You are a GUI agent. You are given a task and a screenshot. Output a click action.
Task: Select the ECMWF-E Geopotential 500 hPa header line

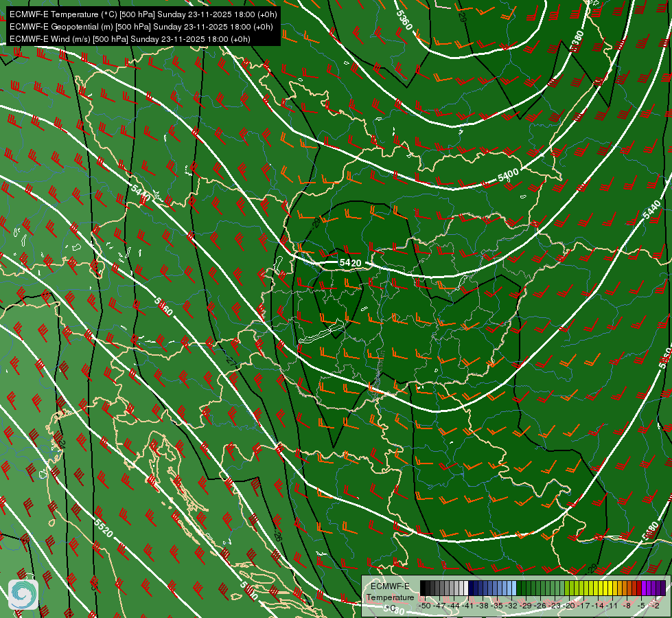tap(141, 27)
